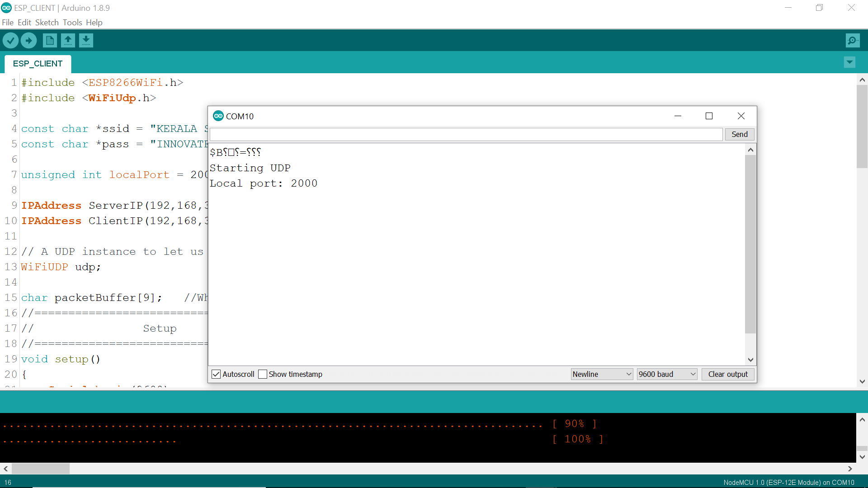Open the Newline line-ending dropdown
Image resolution: width=868 pixels, height=488 pixels.
click(601, 374)
